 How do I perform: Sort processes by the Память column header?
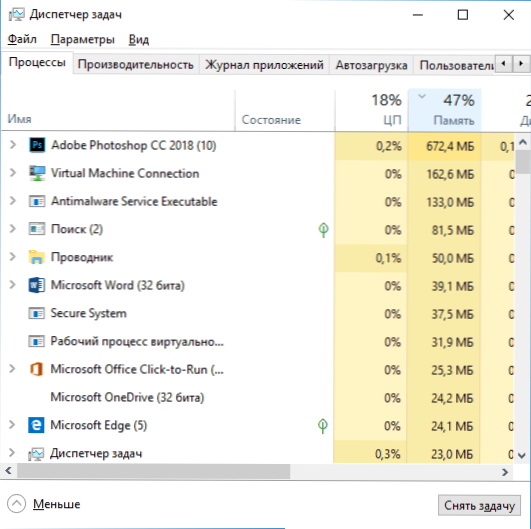tap(445, 110)
